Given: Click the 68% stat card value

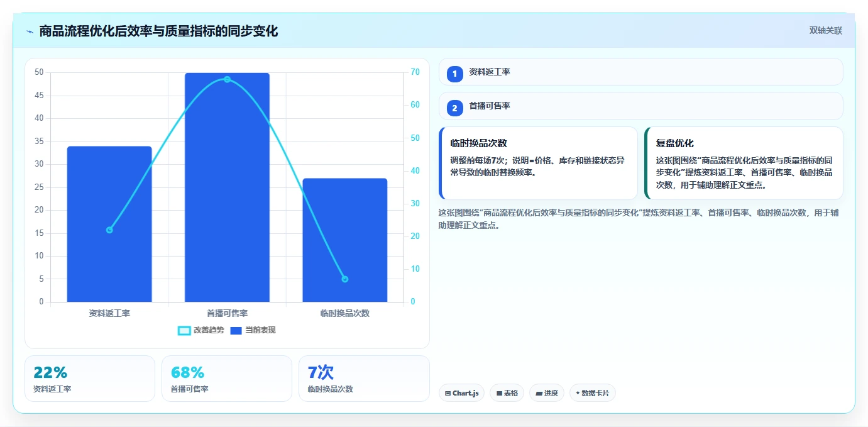Looking at the screenshot, I should tap(187, 372).
